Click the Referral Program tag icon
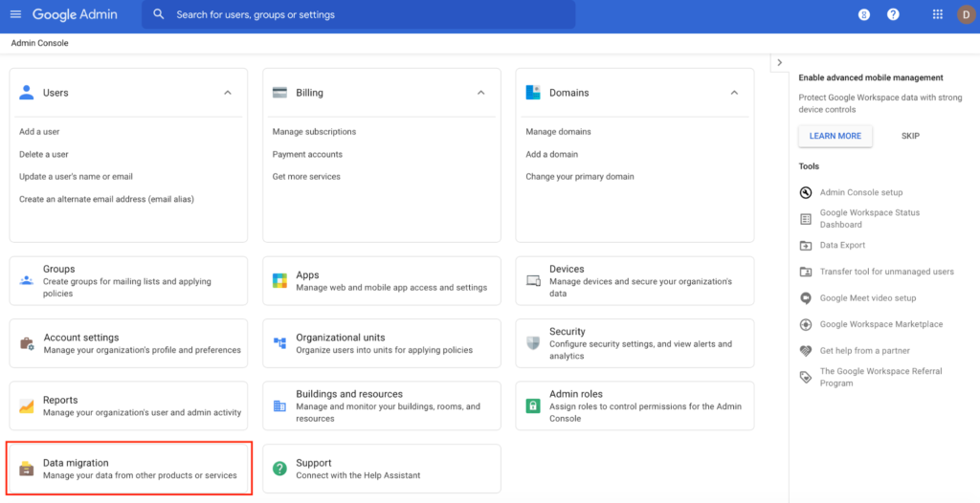Screen dimensions: 980x503 tap(806, 378)
